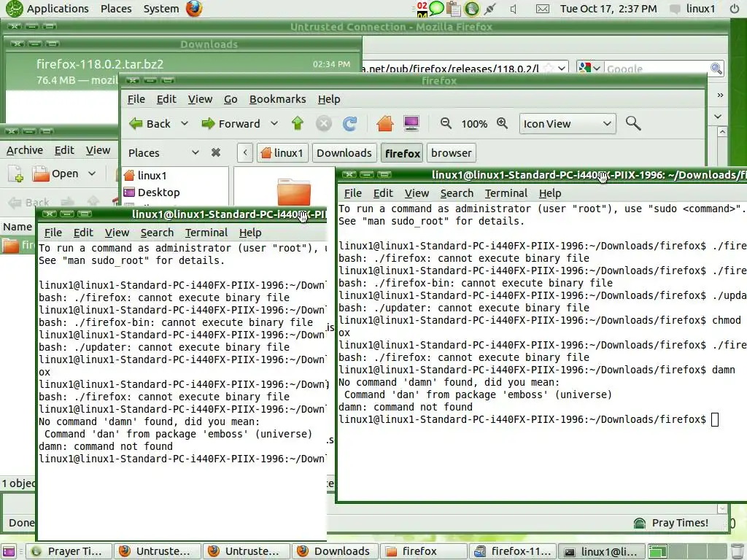The height and width of the screenshot is (560, 747).
Task: Open File menu in file manager
Action: [136, 99]
